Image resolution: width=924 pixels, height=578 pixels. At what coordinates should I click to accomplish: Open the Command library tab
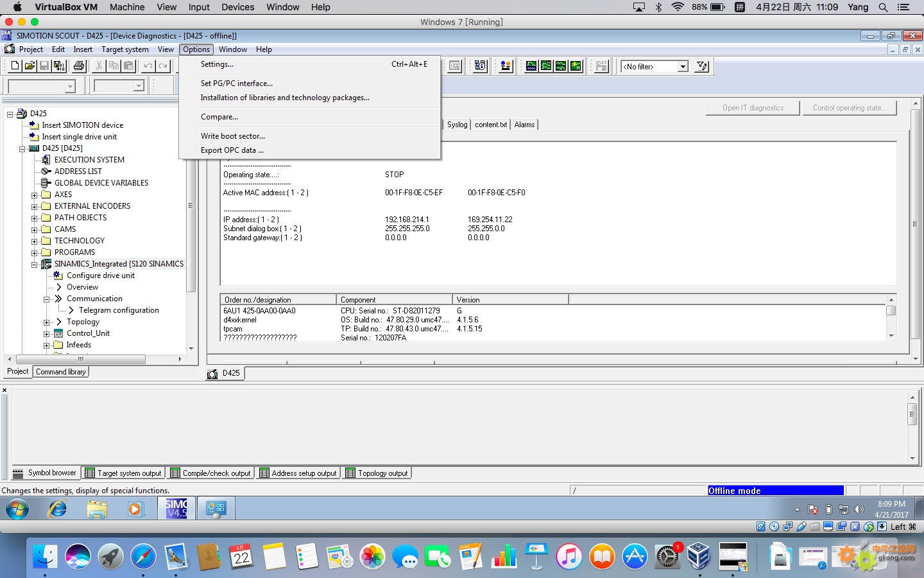tap(61, 372)
